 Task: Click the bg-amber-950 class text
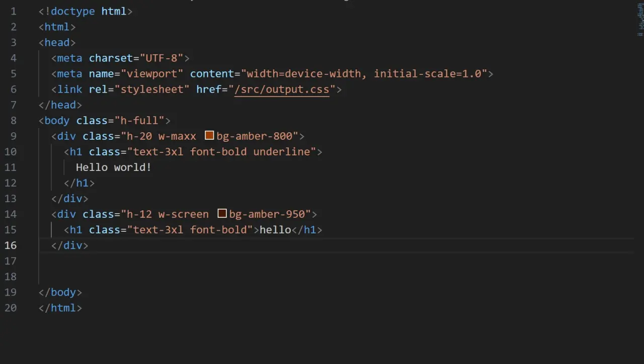pos(267,214)
